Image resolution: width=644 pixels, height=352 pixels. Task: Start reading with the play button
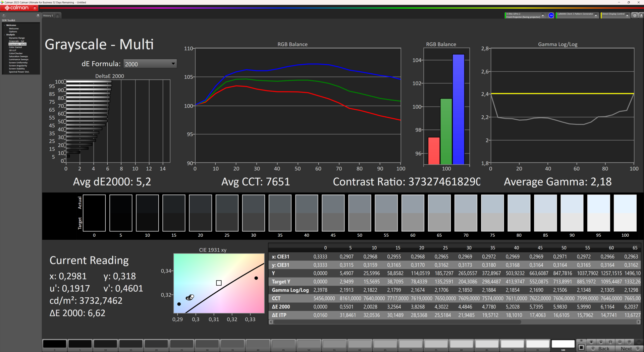(601, 342)
